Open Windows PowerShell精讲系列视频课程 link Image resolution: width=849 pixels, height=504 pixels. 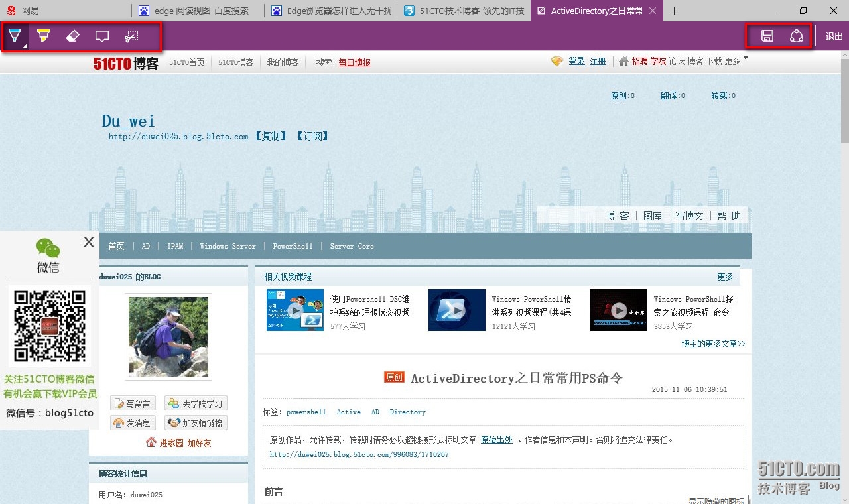531,306
